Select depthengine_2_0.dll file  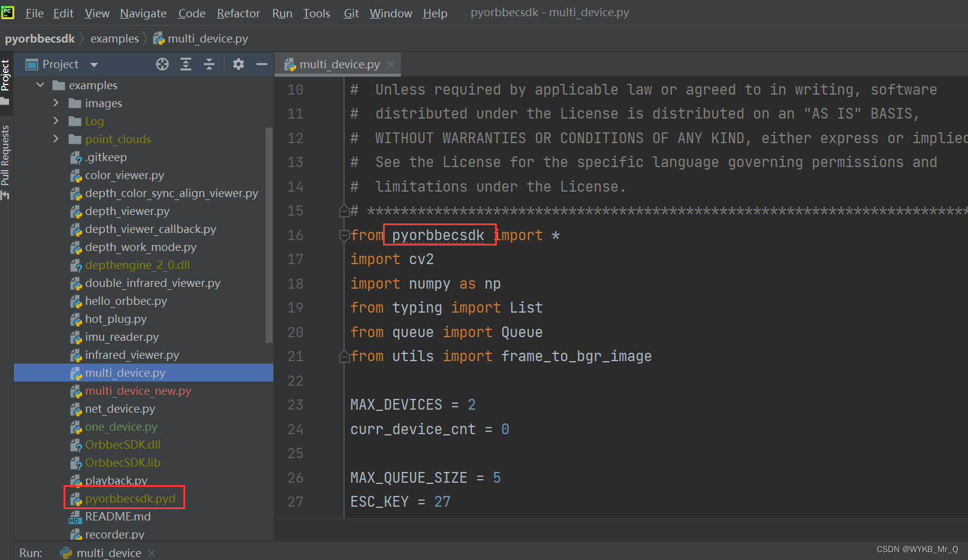pyautogui.click(x=137, y=265)
